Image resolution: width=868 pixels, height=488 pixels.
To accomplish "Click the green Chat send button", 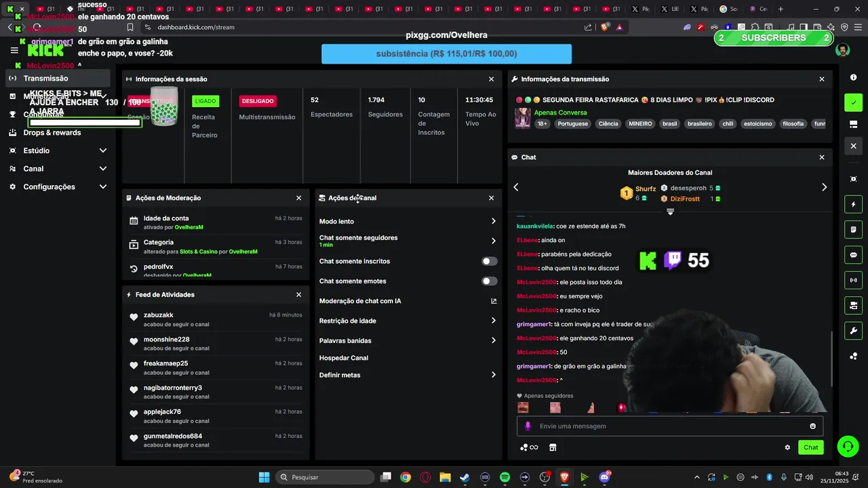I will [x=811, y=447].
